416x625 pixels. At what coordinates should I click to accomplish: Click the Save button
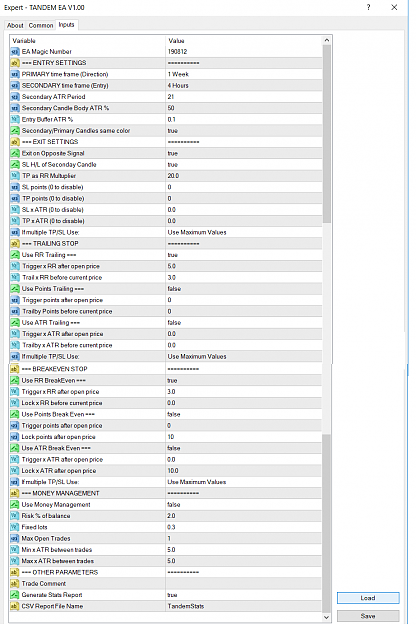click(368, 616)
